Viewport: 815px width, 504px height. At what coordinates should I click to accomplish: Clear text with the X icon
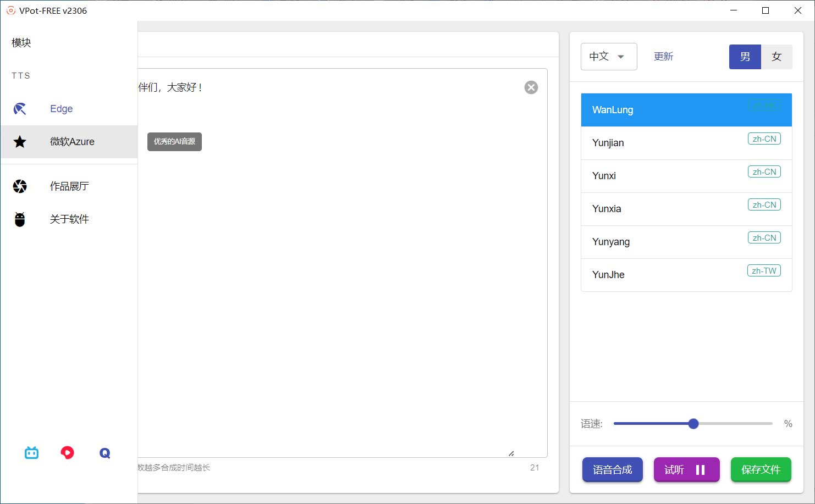[x=531, y=87]
